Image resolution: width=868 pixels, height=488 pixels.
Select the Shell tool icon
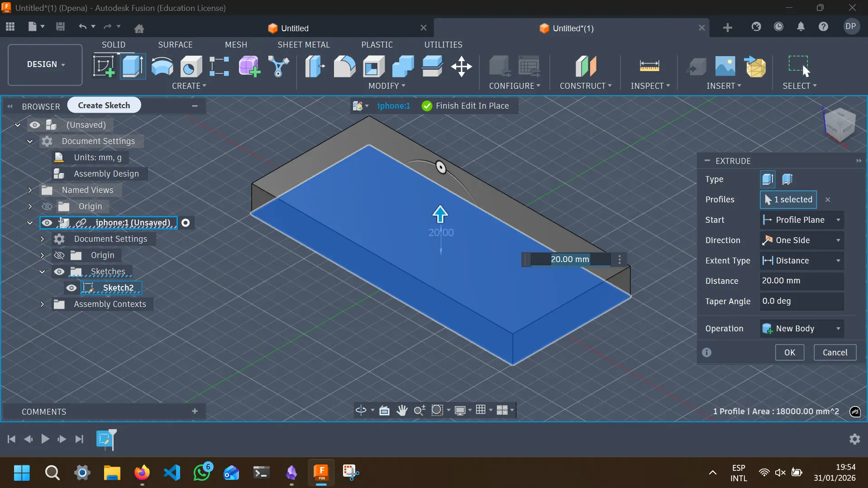click(x=374, y=66)
